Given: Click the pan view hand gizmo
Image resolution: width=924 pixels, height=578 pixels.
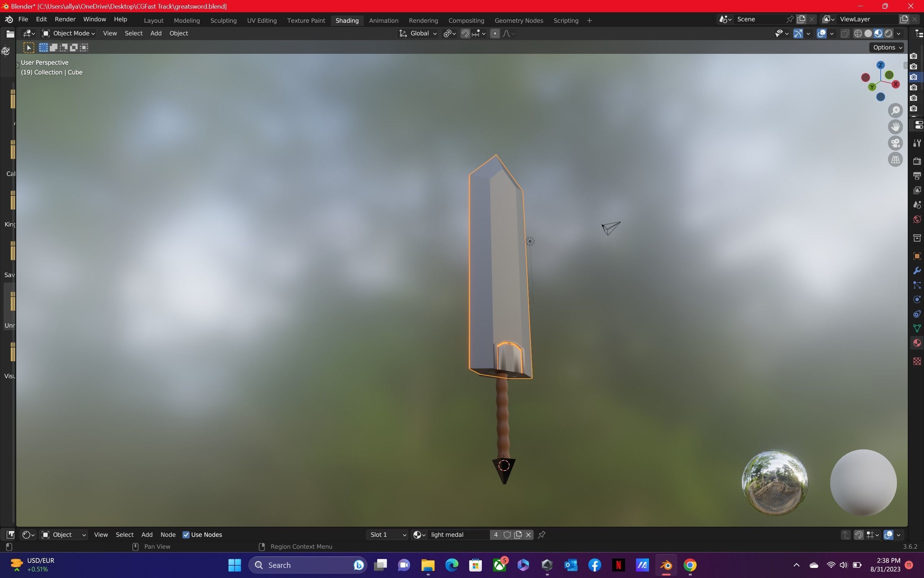Looking at the screenshot, I should tap(895, 127).
